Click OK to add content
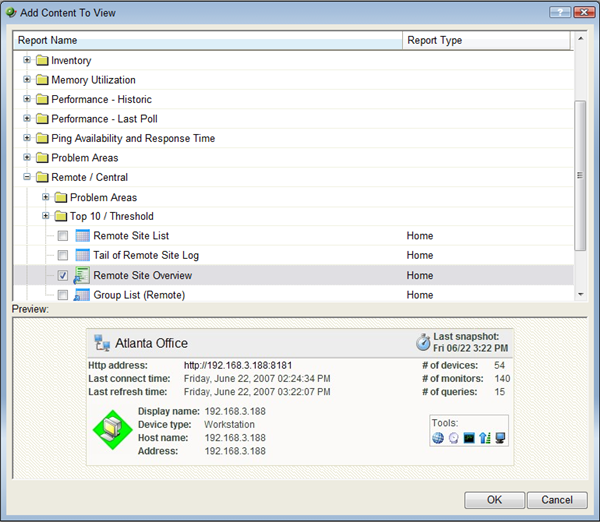This screenshot has width=600, height=522. (494, 500)
